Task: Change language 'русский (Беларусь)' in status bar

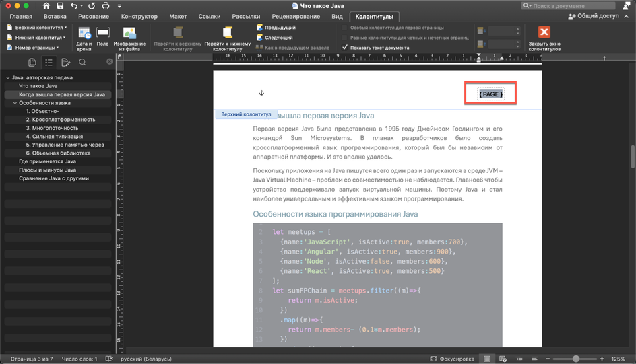Action: point(146,359)
